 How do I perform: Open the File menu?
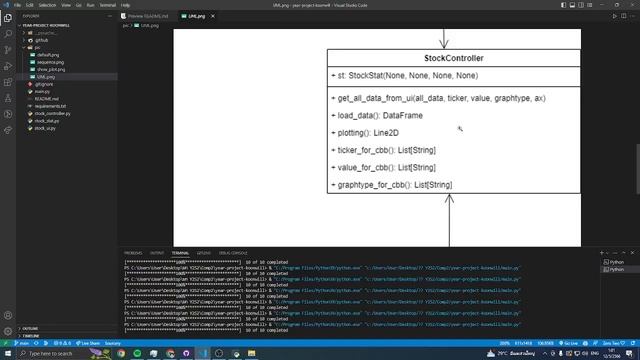(18, 5)
